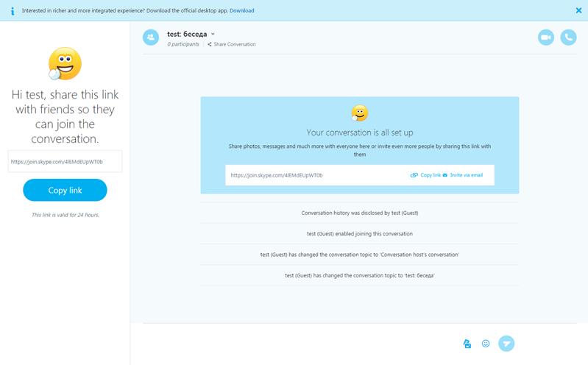Expand the conversation title dropdown arrow
Viewport: 588px width, 365px height.
point(213,34)
